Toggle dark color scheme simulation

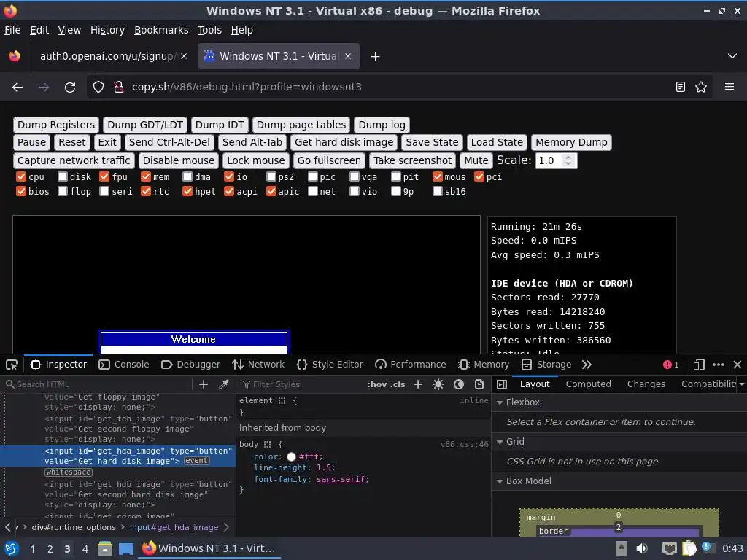tap(459, 384)
